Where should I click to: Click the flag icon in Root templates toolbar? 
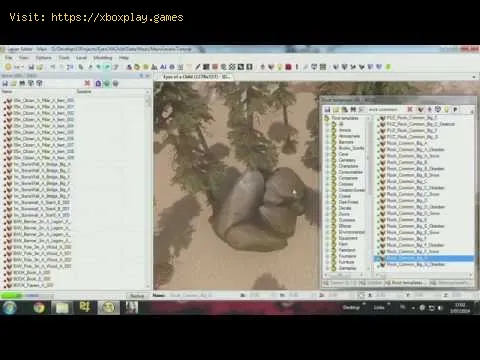point(455,109)
